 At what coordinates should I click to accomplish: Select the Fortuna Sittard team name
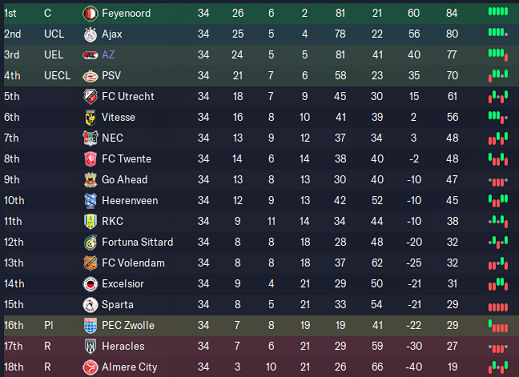click(137, 242)
